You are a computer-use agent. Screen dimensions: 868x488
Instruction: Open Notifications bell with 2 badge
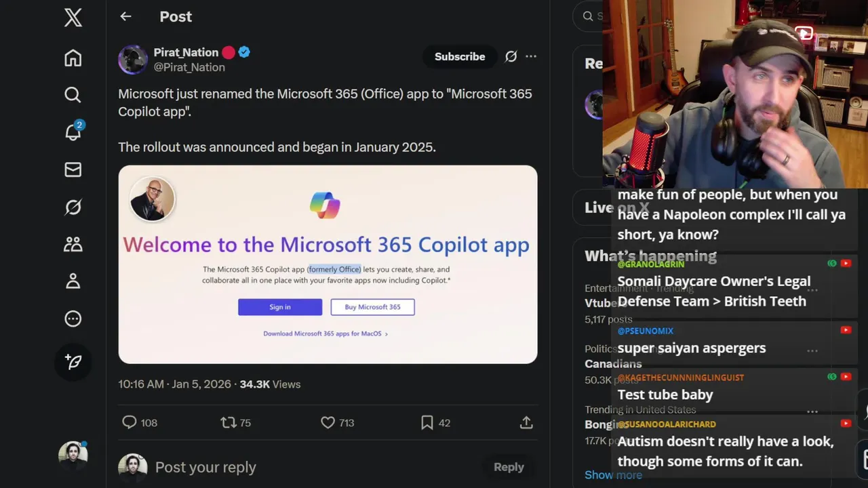[73, 132]
